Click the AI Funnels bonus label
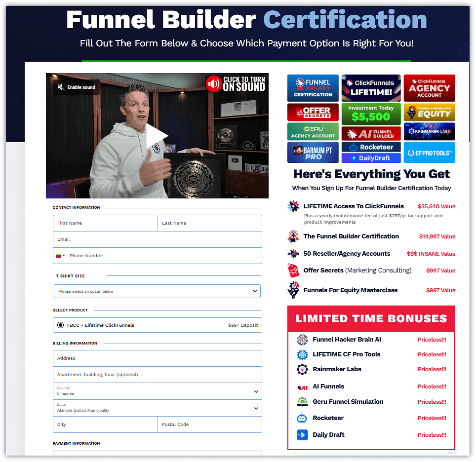Screen dimensions: 476x462 click(328, 386)
